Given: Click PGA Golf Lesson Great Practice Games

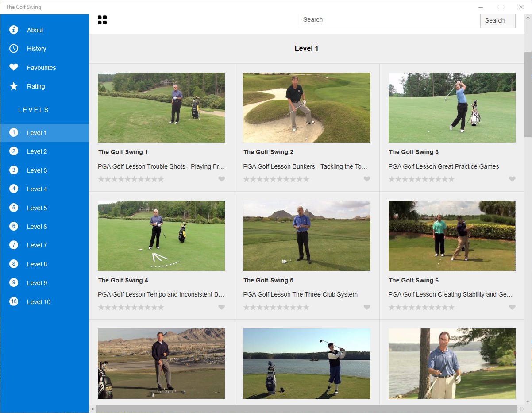Looking at the screenshot, I should coord(443,166).
